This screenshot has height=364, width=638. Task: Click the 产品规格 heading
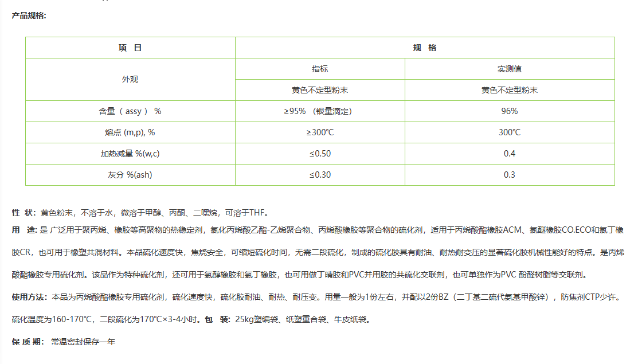click(29, 16)
